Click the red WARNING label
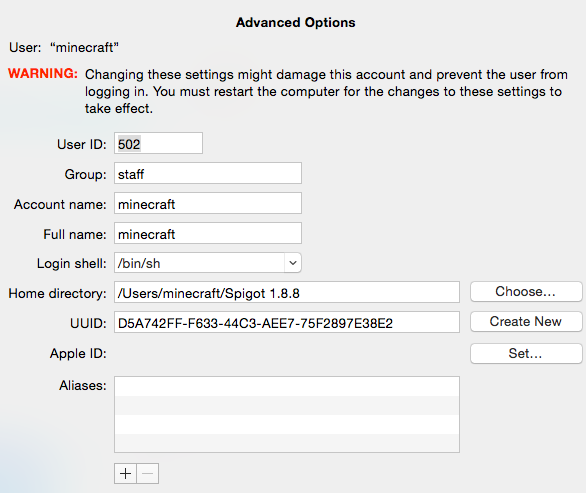 tap(43, 73)
